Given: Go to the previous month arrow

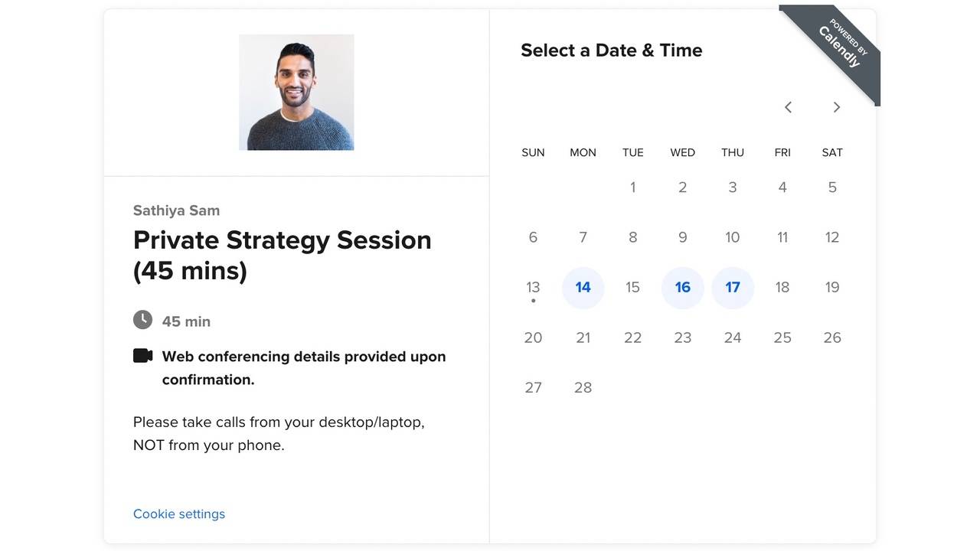Looking at the screenshot, I should (788, 107).
